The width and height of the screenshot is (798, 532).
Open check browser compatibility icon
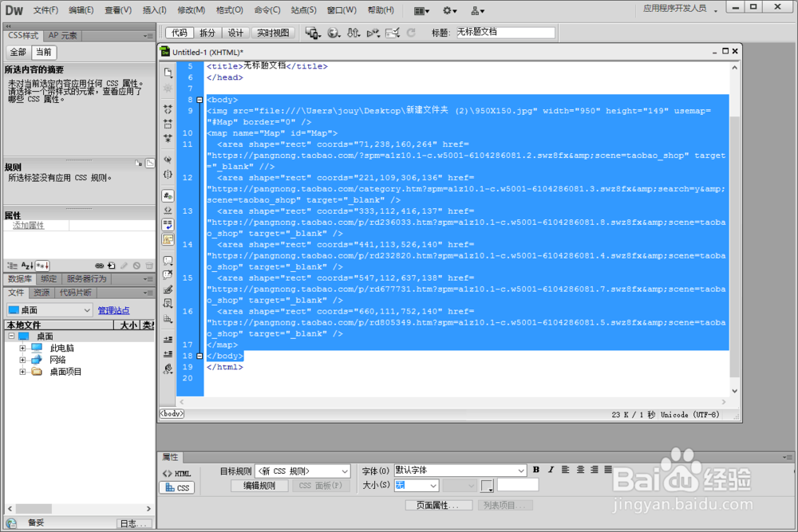click(373, 33)
